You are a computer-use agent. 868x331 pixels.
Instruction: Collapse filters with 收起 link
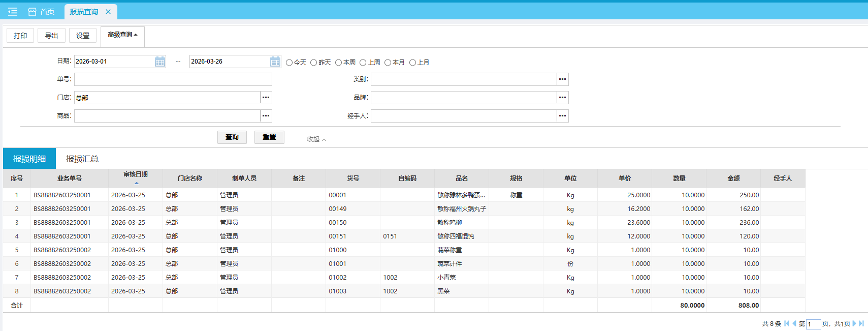pos(316,139)
